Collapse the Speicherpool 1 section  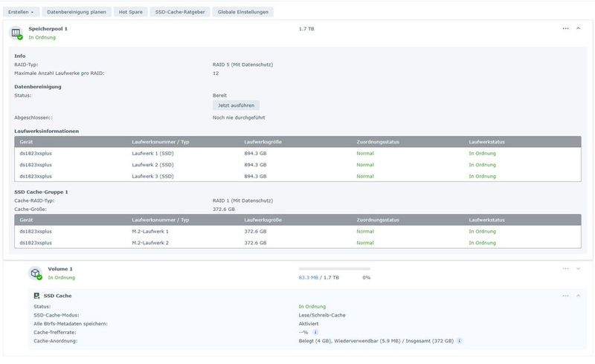[x=579, y=28]
